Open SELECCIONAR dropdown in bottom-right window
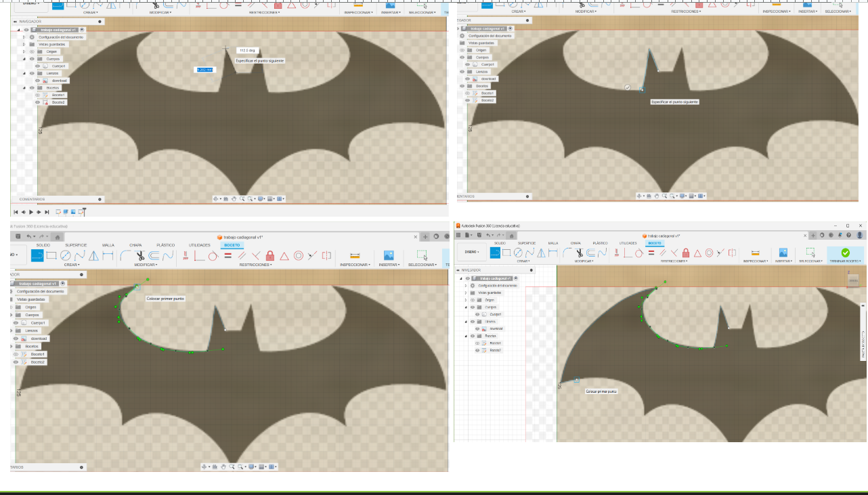Image resolution: width=868 pixels, height=495 pixels. pos(810,261)
